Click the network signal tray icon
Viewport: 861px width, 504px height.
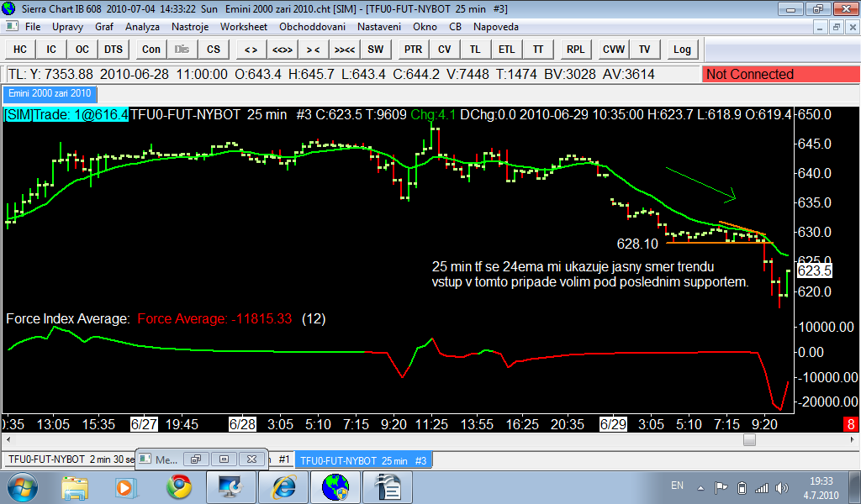[x=762, y=487]
